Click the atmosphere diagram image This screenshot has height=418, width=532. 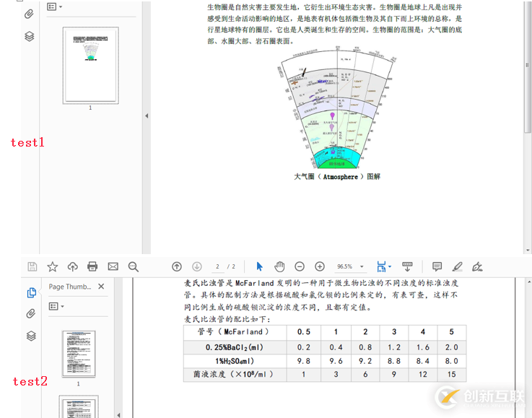tap(337, 108)
